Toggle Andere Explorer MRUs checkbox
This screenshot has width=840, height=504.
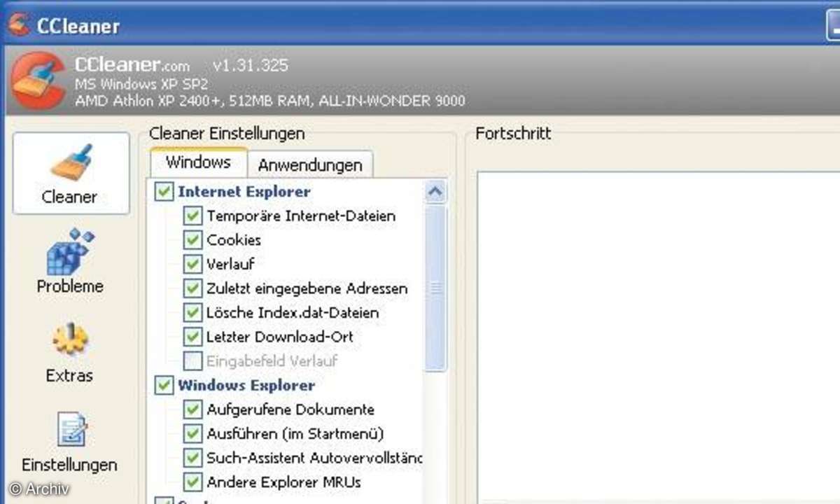pyautogui.click(x=192, y=482)
